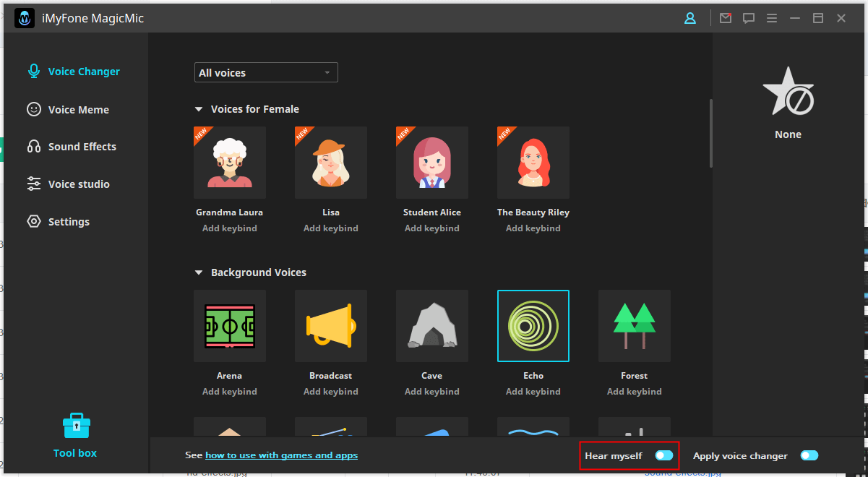
Task: Select the Student Alice voice avatar
Action: tap(432, 163)
